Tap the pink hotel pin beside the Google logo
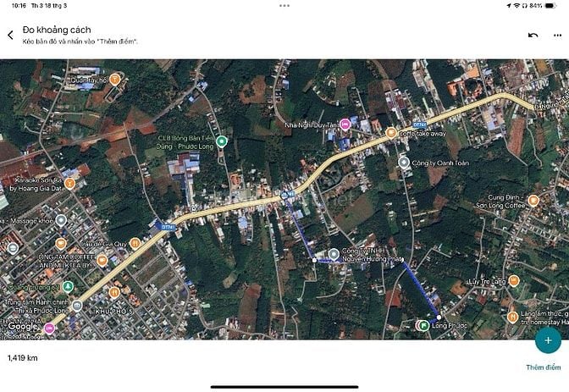569x392 pixels. [49, 329]
